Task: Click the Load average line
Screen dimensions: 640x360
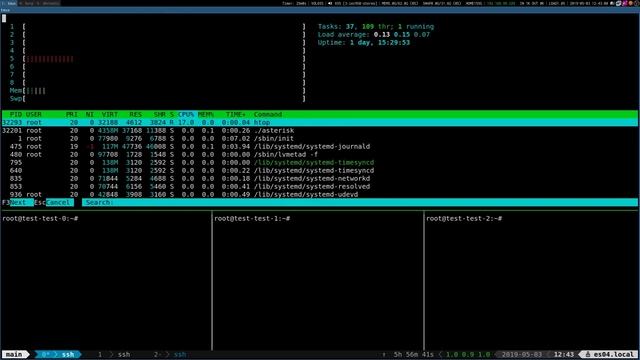Action: click(374, 35)
